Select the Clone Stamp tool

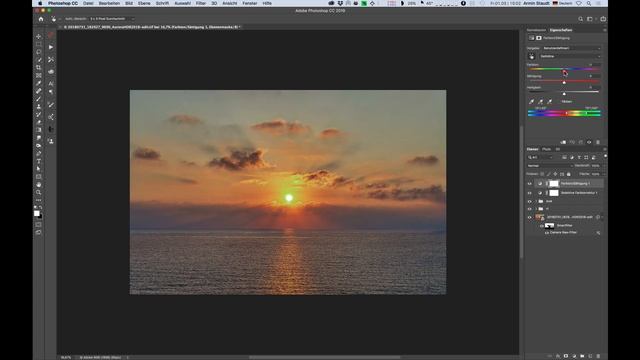(x=39, y=107)
